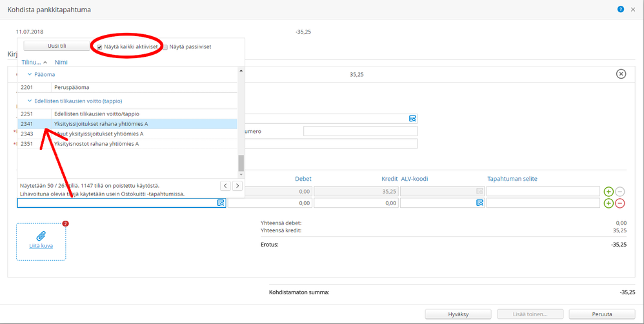Screen dimensions: 644x324
Task: Collapse Edellisten tilikausien voitto (tappio) group
Action: pyautogui.click(x=29, y=101)
